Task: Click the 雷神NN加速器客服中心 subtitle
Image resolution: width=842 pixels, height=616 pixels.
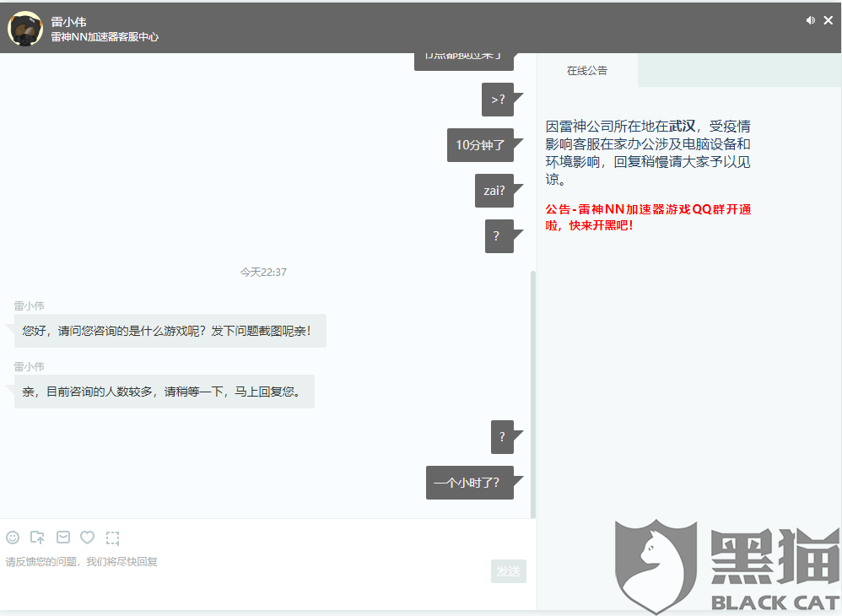Action: [x=105, y=37]
